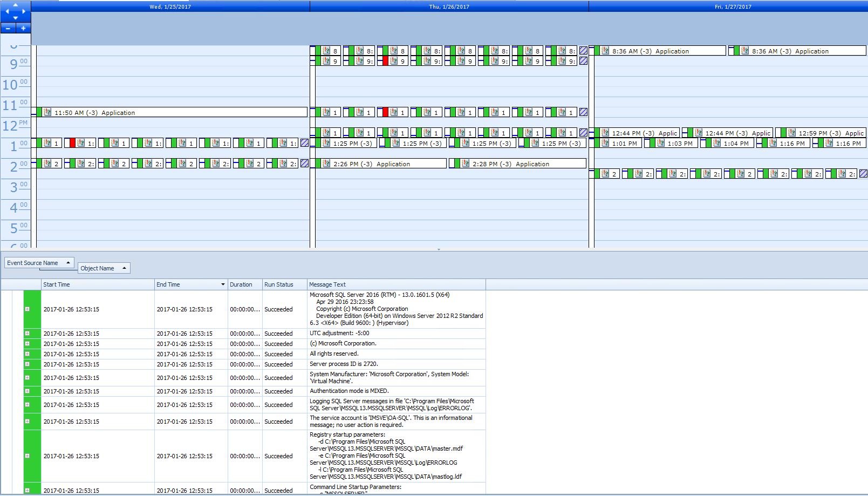This screenshot has width=868, height=496.
Task: Select the red failed event on Wednesday at 1 PM
Action: click(x=80, y=143)
